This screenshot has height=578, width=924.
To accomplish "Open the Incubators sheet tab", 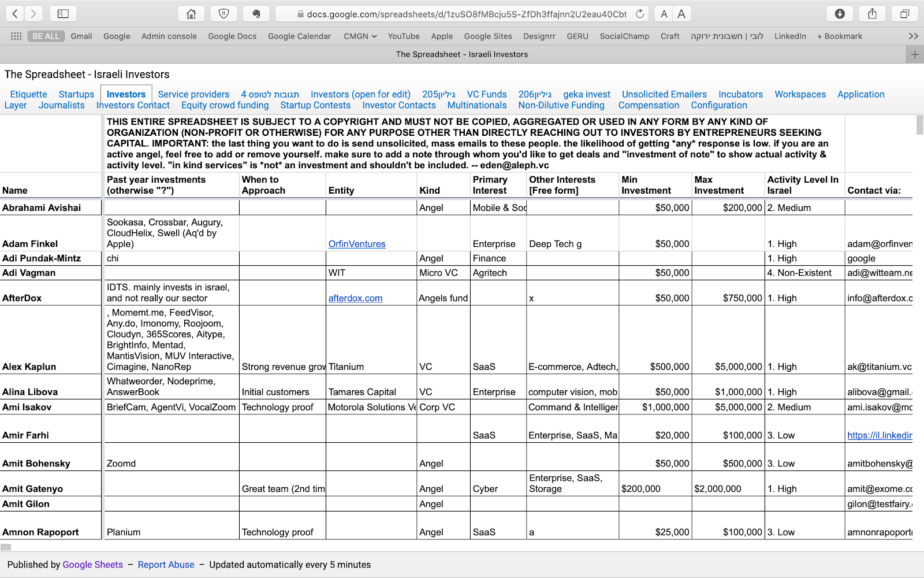I will pos(740,94).
